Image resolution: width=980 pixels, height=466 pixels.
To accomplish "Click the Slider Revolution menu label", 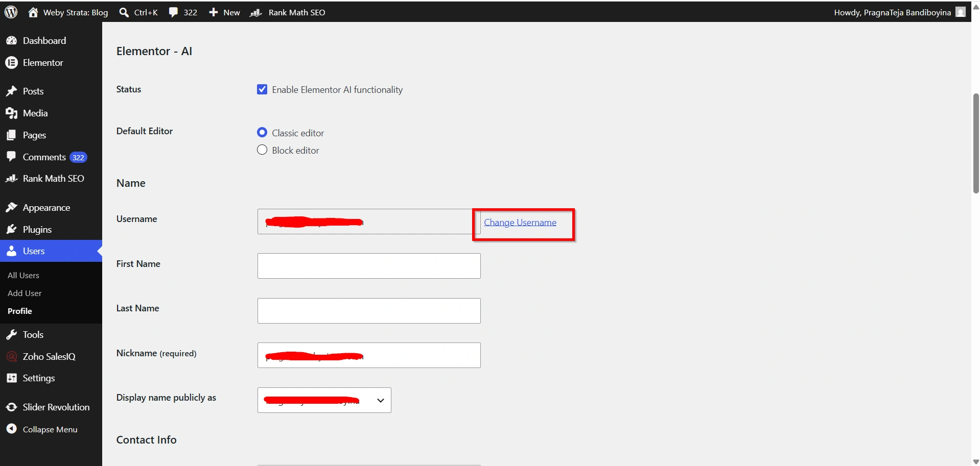I will (x=56, y=407).
